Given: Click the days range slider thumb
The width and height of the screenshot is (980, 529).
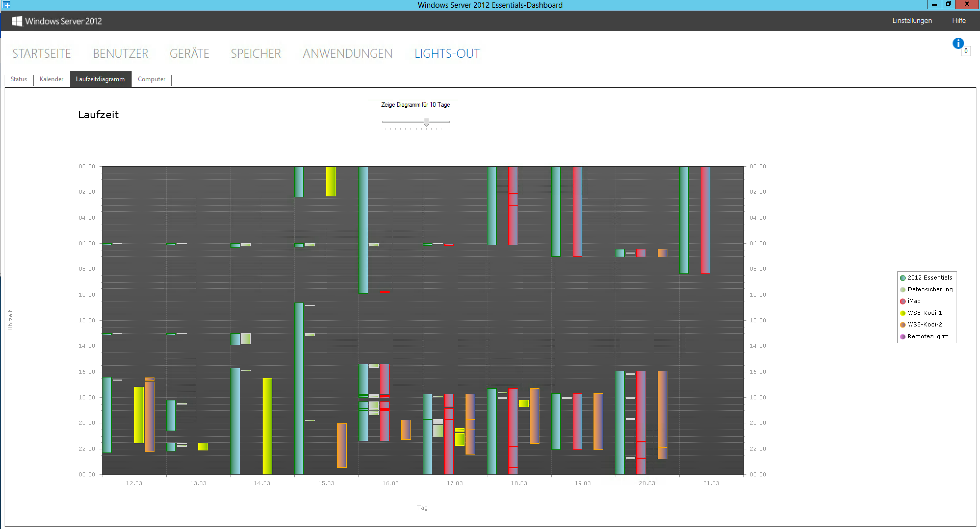Looking at the screenshot, I should click(x=427, y=122).
